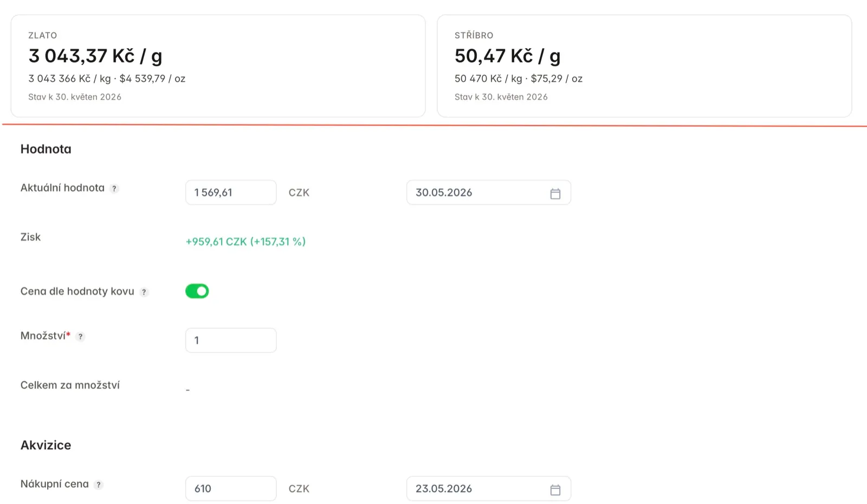Select gold price 3 043,37 Kč / g
867x504 pixels.
(x=95, y=56)
